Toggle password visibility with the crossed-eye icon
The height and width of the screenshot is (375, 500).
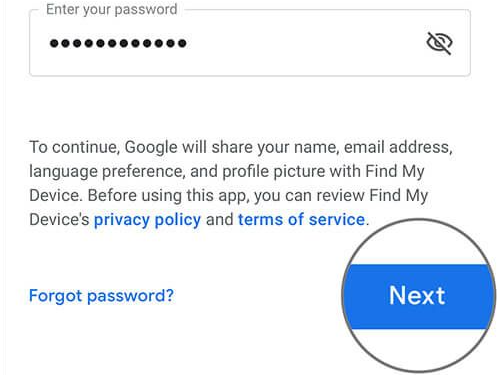click(439, 43)
